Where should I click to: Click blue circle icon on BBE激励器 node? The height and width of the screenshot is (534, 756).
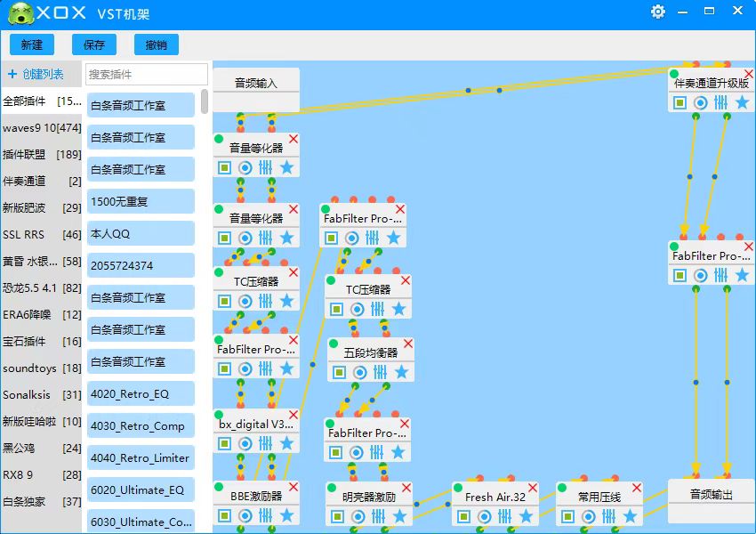tap(245, 515)
